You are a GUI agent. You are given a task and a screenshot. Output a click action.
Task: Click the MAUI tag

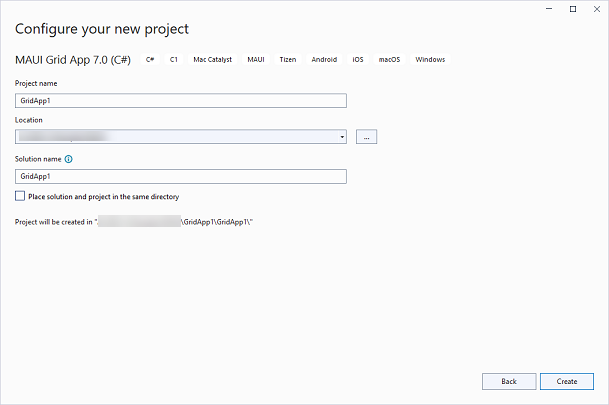255,60
